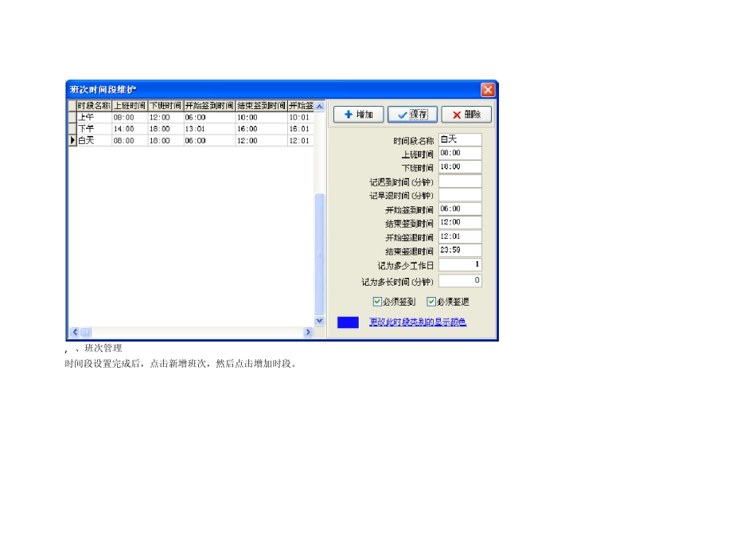Click the 13:01 cell in 下午 row
The height and width of the screenshot is (535, 756).
point(209,129)
